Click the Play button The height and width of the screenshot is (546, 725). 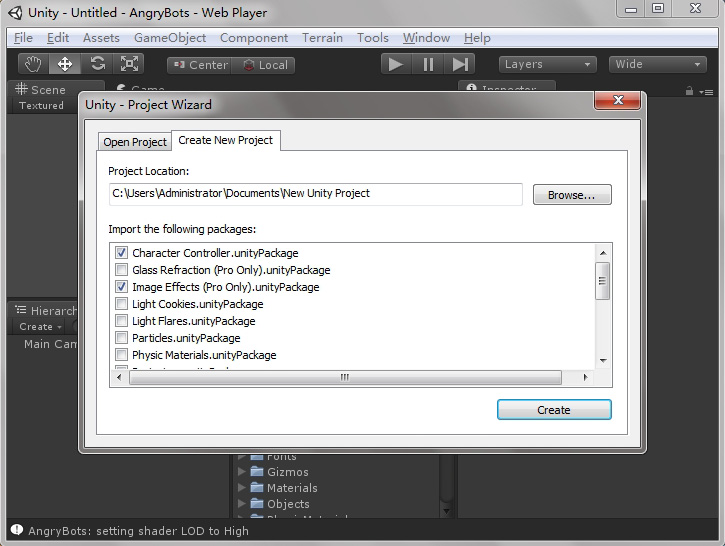[x=396, y=64]
